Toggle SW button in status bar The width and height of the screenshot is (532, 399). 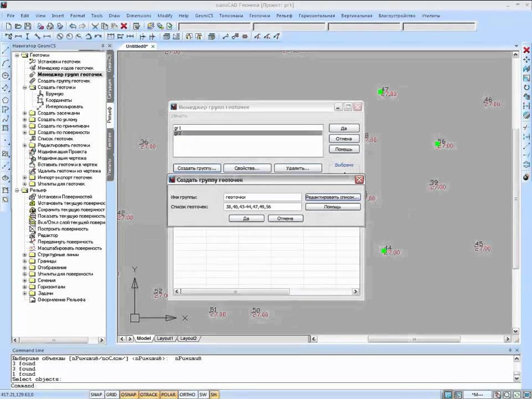point(203,395)
